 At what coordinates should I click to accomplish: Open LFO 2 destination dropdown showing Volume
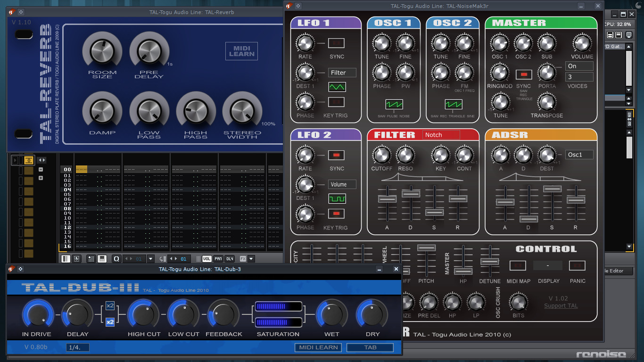pos(342,184)
